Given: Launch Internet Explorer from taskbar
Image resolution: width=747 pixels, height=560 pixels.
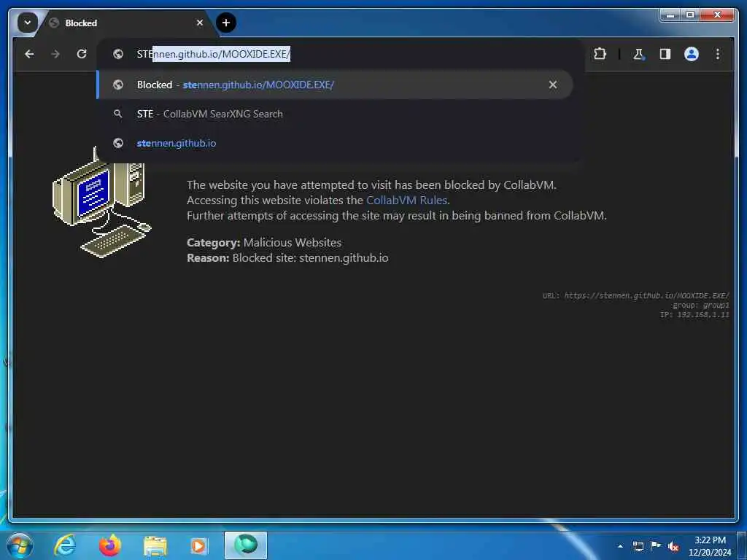Looking at the screenshot, I should pos(65,545).
